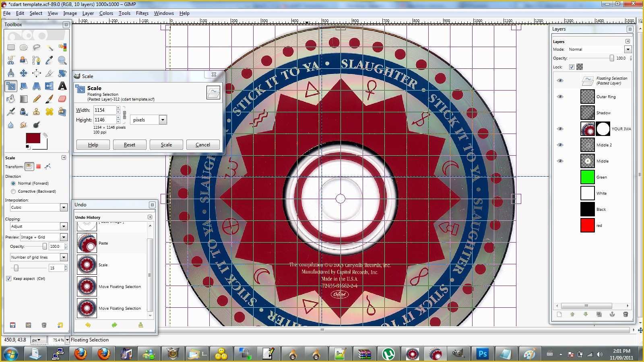Choose Normal (Forward) direction
Screen dimensions: 644x362
tap(13, 183)
